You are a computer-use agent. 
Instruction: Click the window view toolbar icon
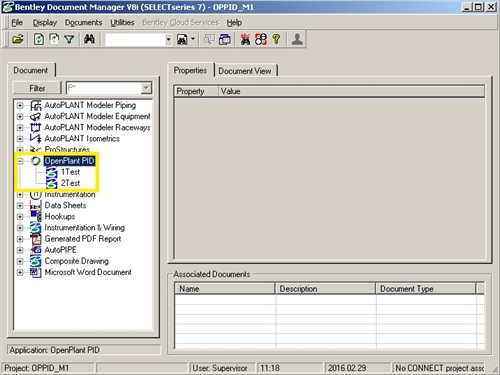pyautogui.click(x=225, y=40)
